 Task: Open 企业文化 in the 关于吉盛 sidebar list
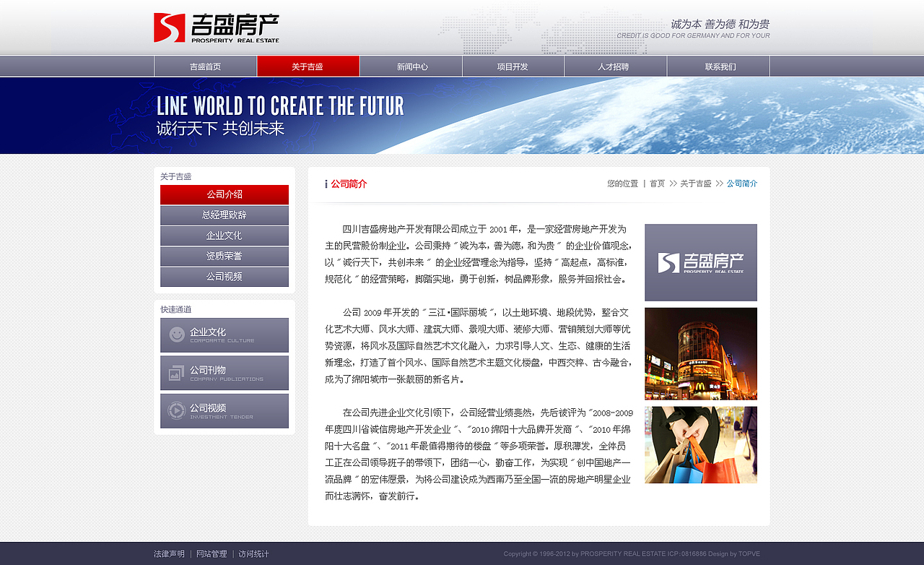click(x=225, y=236)
